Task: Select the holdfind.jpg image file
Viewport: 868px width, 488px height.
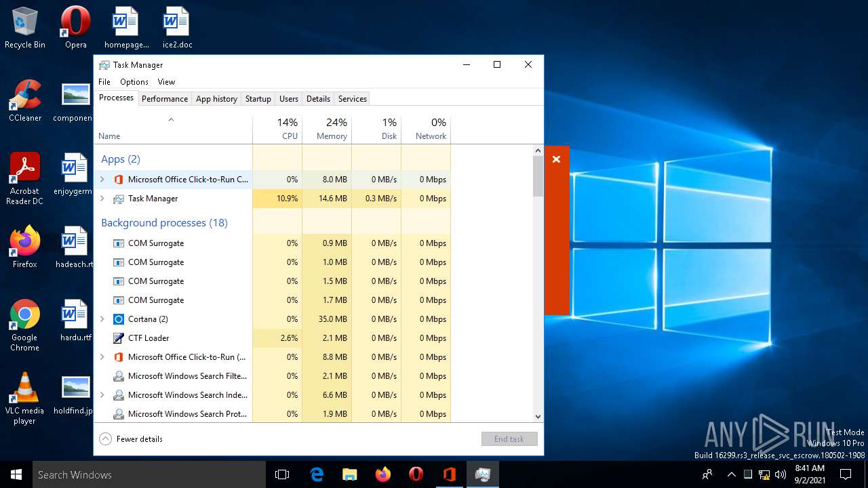Action: tap(73, 393)
